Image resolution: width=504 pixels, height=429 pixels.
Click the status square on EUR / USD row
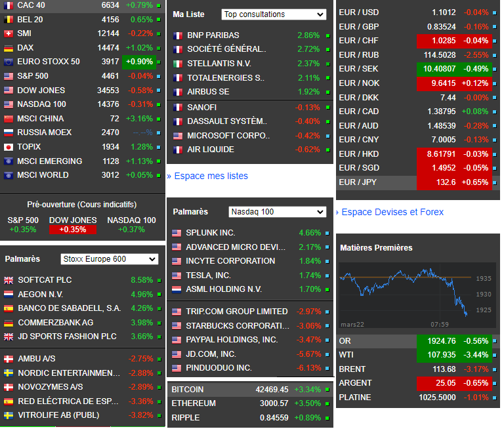click(x=495, y=13)
